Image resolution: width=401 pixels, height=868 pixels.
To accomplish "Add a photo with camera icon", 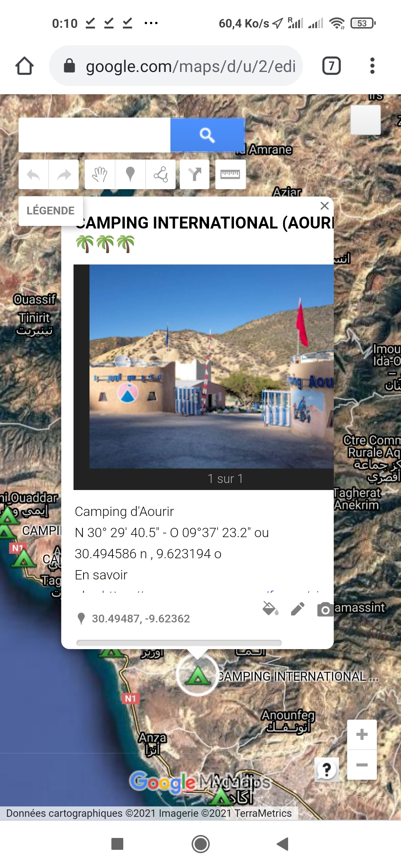I will pos(325,609).
